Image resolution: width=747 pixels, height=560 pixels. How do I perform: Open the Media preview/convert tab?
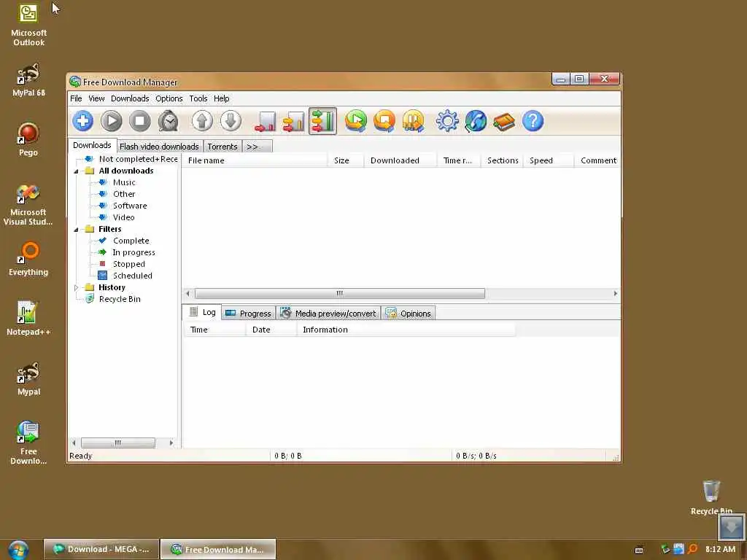coord(329,314)
